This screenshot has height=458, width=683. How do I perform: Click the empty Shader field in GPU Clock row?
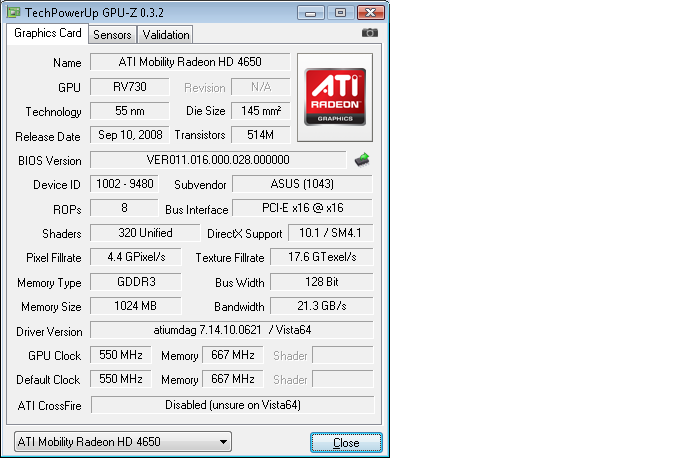click(x=343, y=355)
